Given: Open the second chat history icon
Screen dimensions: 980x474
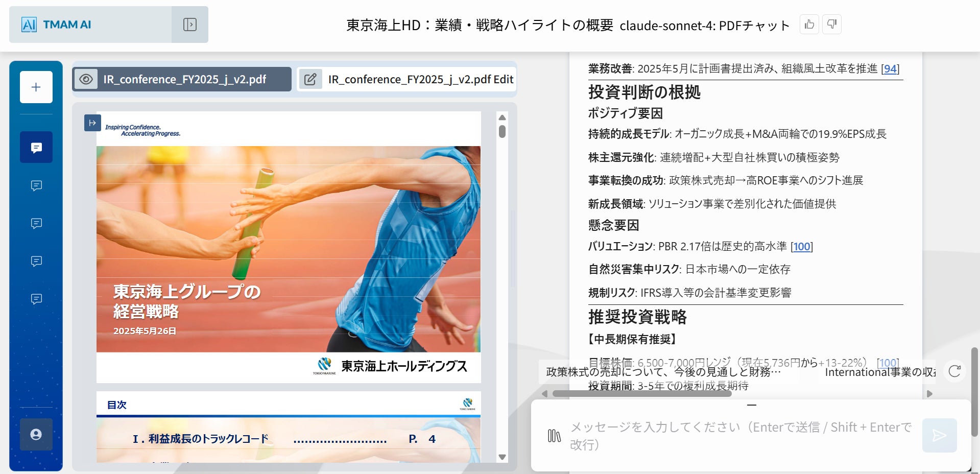Looking at the screenshot, I should coord(36,185).
